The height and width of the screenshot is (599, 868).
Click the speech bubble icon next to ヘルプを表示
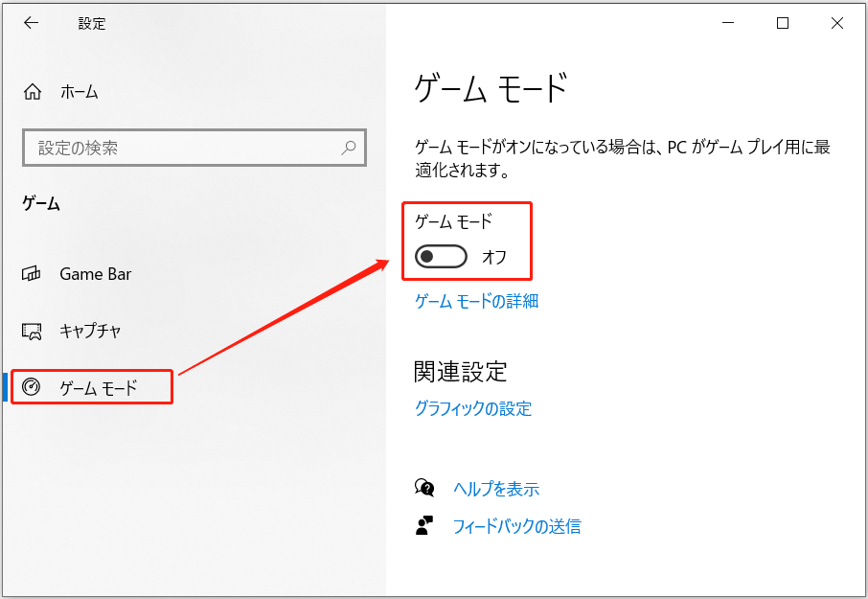[423, 488]
